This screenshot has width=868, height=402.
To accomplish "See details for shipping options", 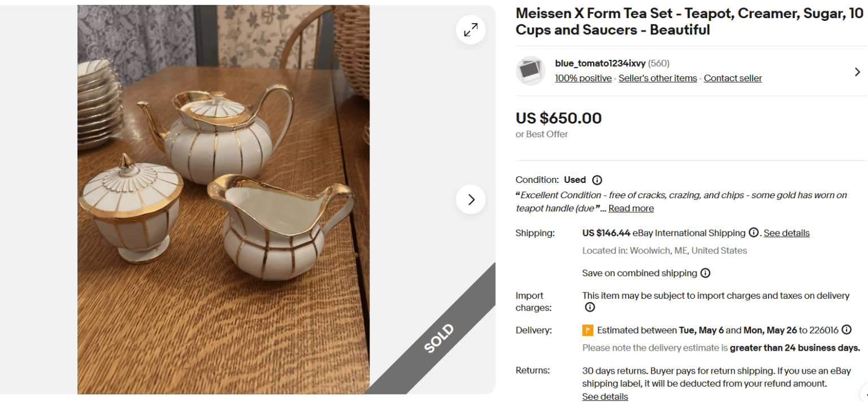I will pyautogui.click(x=787, y=233).
